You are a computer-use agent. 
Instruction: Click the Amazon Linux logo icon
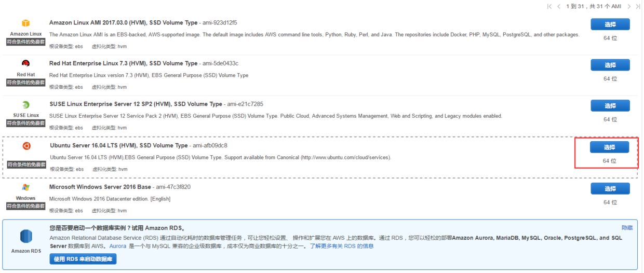(x=25, y=23)
